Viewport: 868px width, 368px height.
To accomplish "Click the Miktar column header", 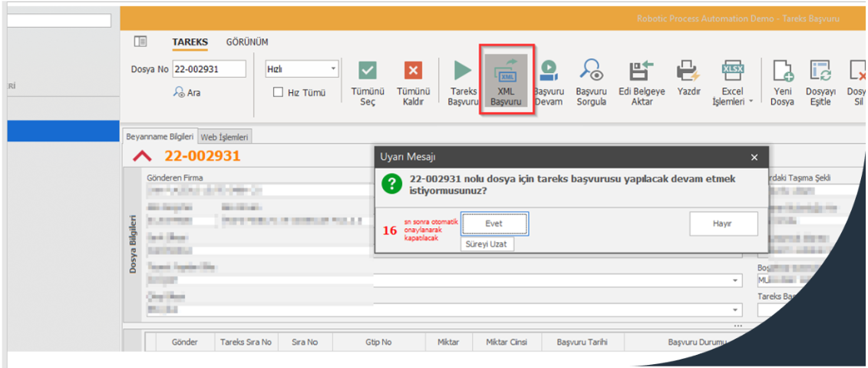I will pyautogui.click(x=448, y=342).
